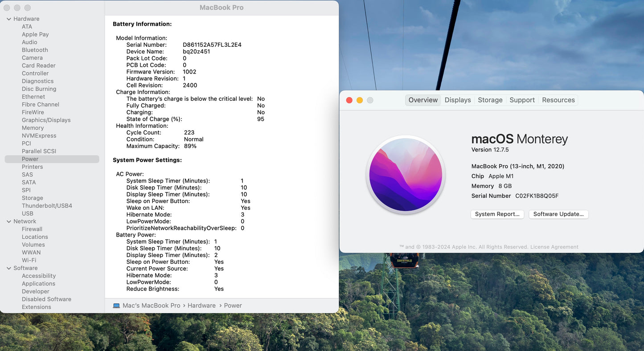Open Applications under Software
This screenshot has height=351, width=644.
[x=38, y=284]
